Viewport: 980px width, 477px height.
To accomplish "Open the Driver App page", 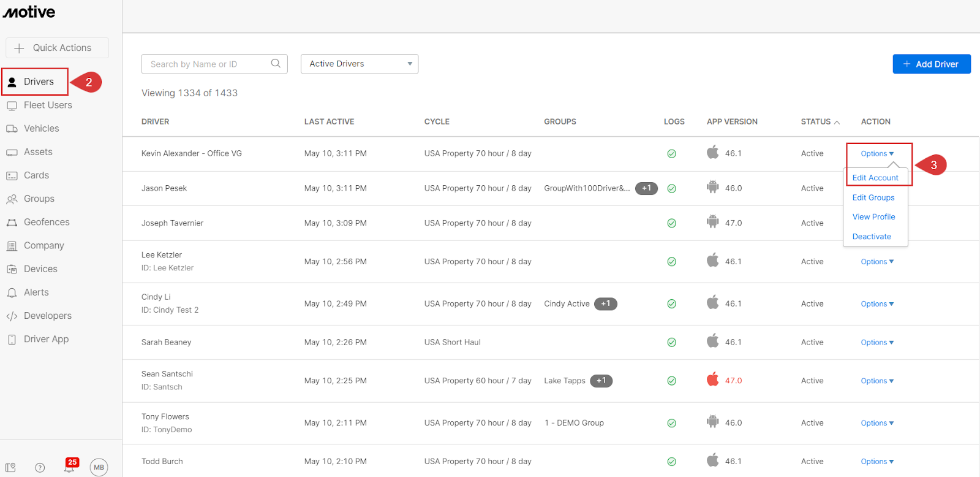I will [x=37, y=339].
